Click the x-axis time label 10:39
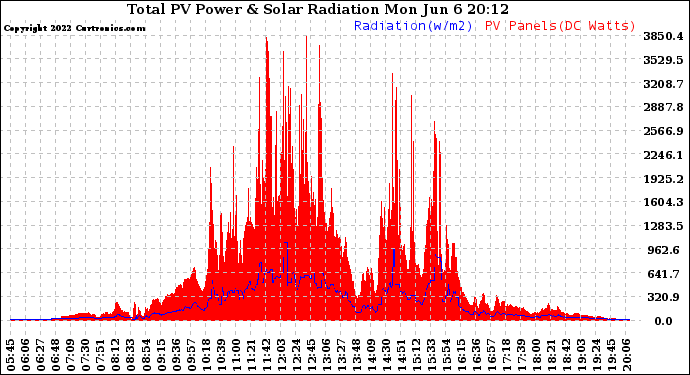 pos(221,355)
